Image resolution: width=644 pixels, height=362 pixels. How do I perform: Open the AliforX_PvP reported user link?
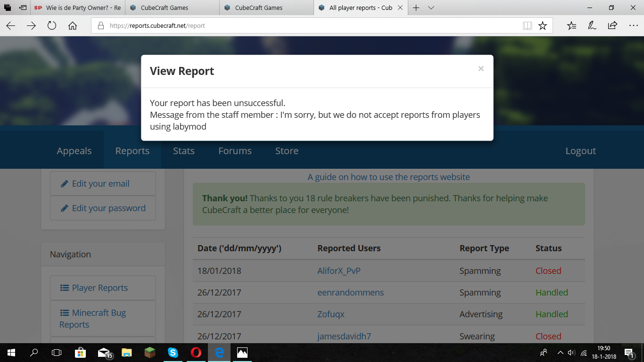click(x=339, y=271)
